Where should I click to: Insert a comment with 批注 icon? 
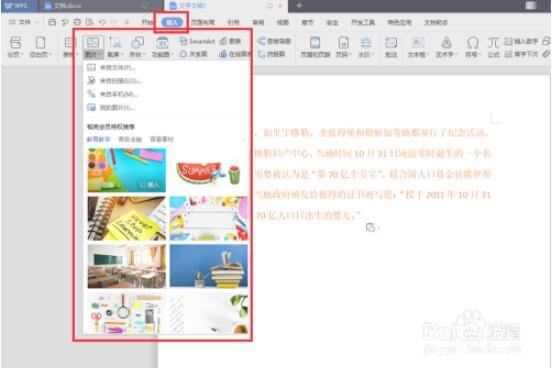point(391,43)
